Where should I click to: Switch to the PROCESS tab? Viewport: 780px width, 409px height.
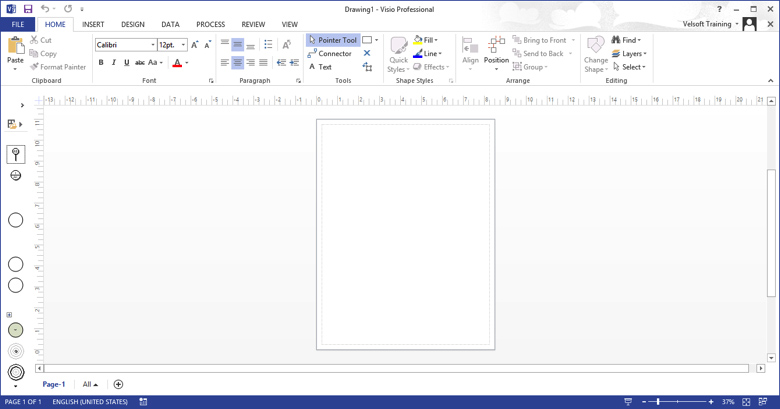[x=210, y=24]
